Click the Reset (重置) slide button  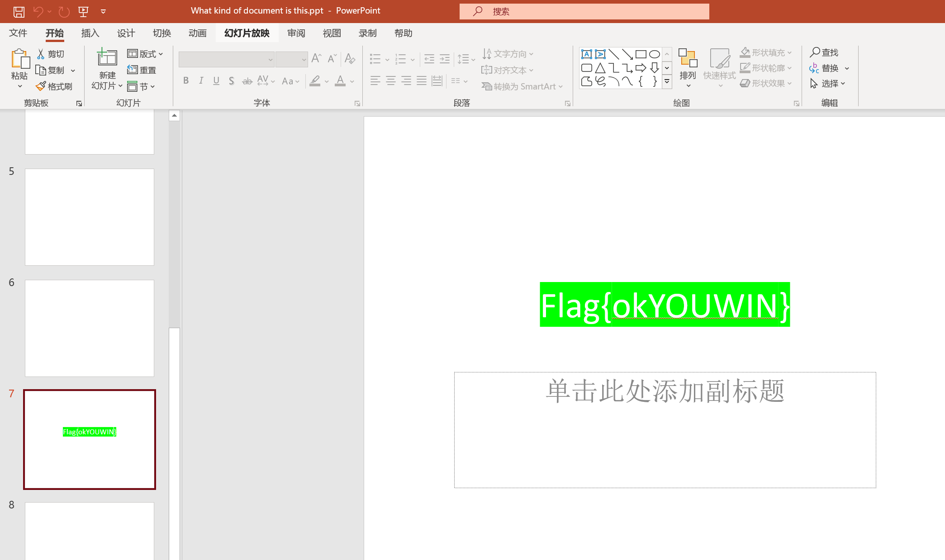pos(142,70)
